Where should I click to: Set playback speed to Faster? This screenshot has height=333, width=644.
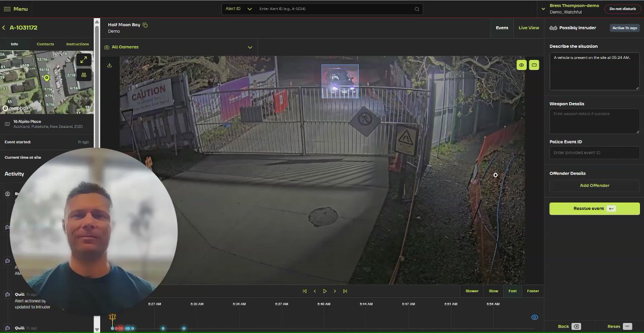pyautogui.click(x=533, y=291)
